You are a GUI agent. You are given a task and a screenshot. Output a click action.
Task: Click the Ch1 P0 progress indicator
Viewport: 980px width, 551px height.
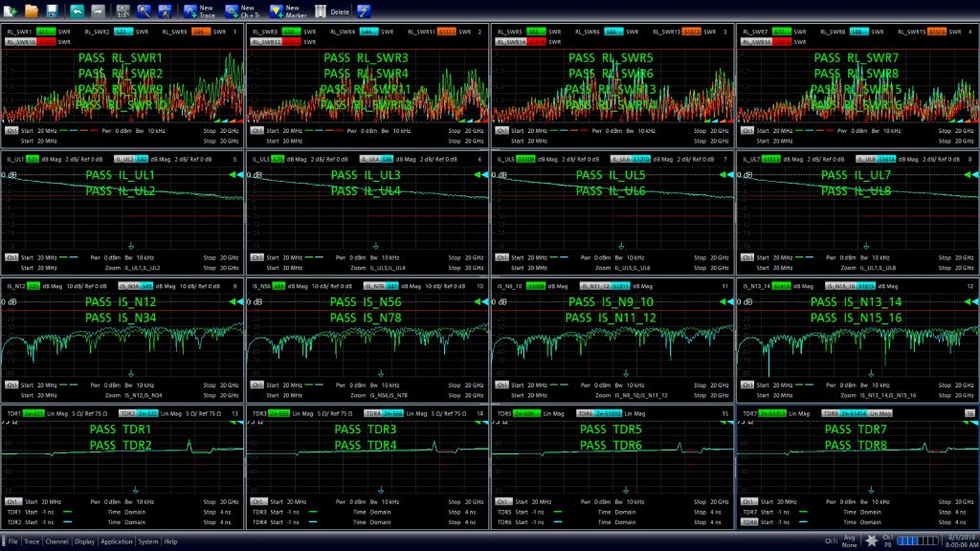(x=886, y=543)
